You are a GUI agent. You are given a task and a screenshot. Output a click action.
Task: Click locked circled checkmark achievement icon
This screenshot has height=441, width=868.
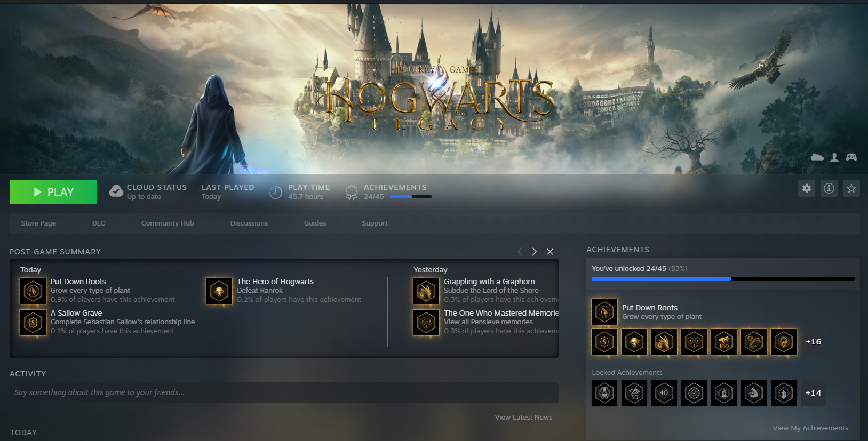694,393
